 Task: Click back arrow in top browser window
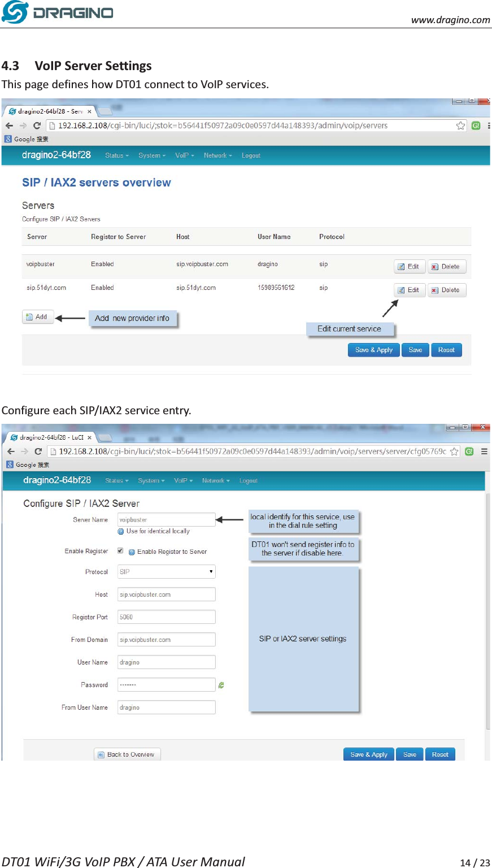pyautogui.click(x=9, y=125)
